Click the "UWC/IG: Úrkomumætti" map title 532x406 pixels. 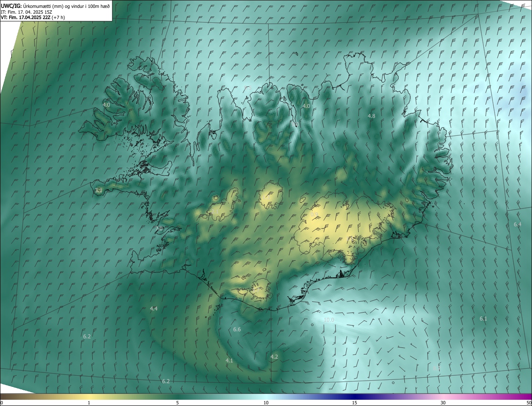tap(55, 6)
